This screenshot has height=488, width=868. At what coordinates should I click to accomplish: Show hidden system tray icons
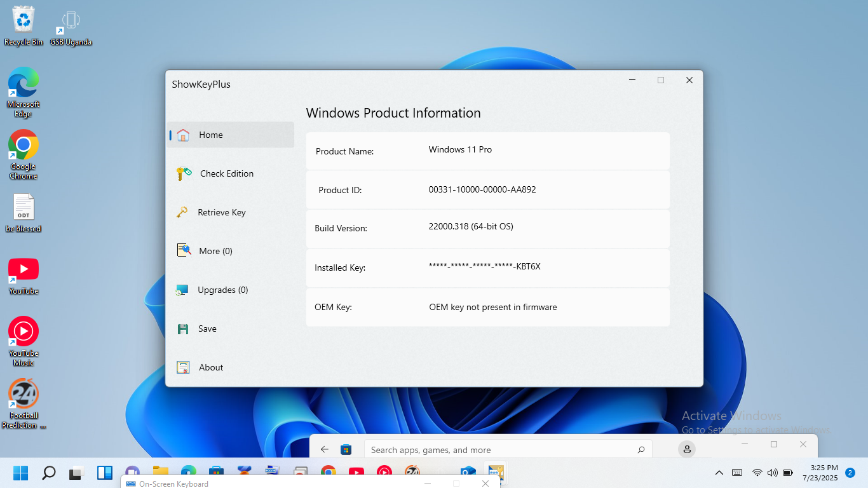[719, 473]
